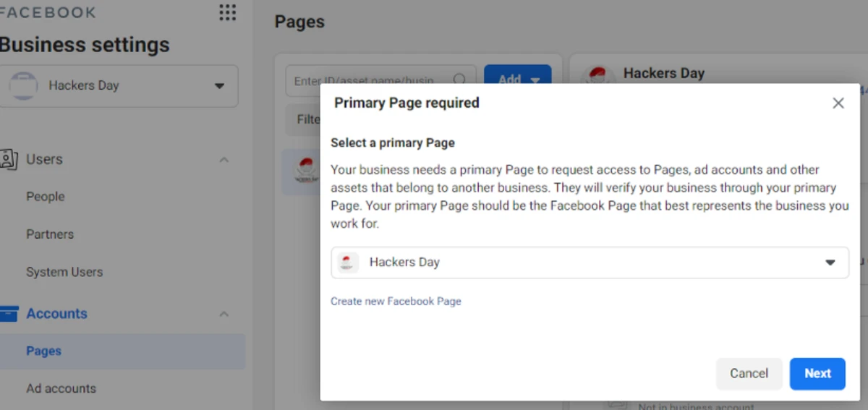Click Create new Facebook Page link

click(396, 302)
